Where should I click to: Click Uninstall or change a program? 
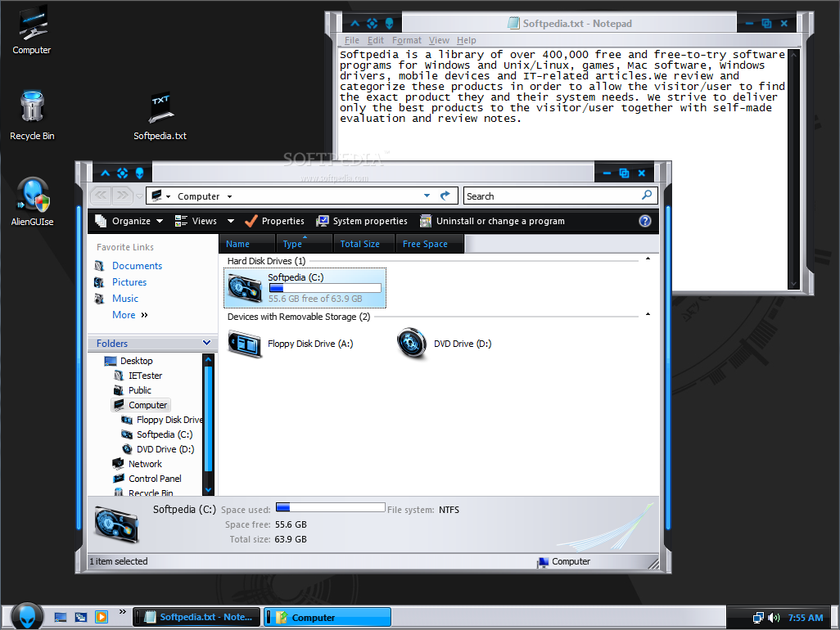[492, 221]
